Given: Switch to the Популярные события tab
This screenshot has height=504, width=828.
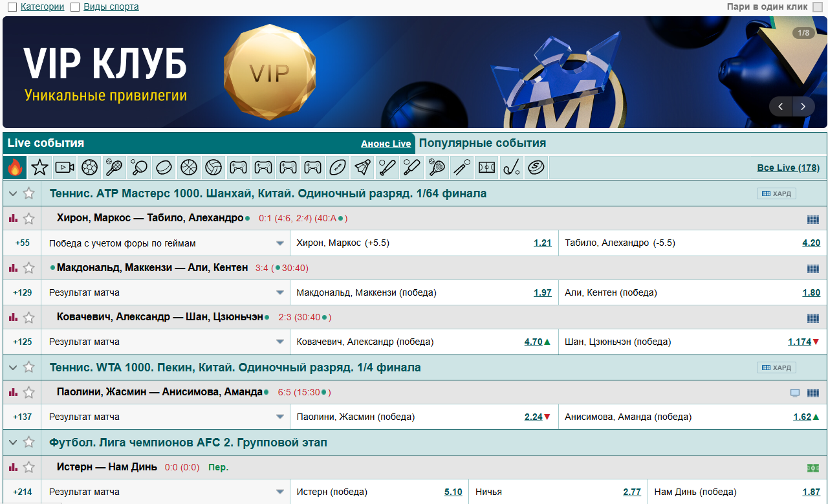Looking at the screenshot, I should pos(483,143).
